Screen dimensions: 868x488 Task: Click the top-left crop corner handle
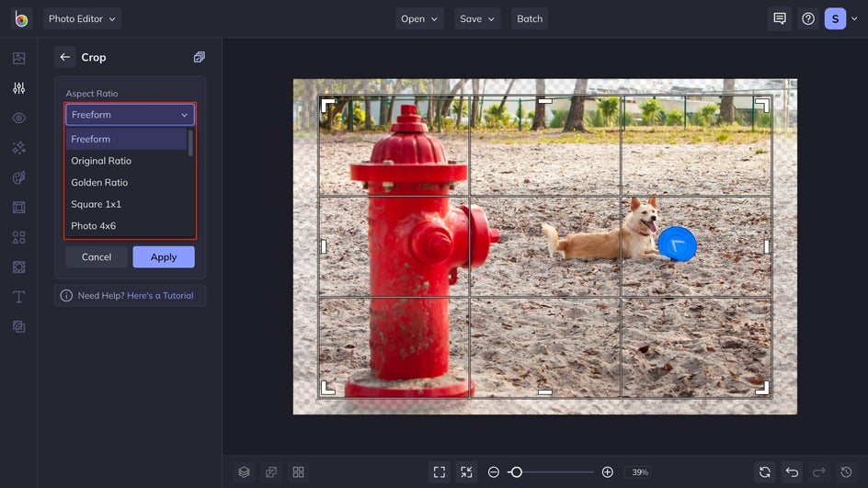click(x=327, y=105)
